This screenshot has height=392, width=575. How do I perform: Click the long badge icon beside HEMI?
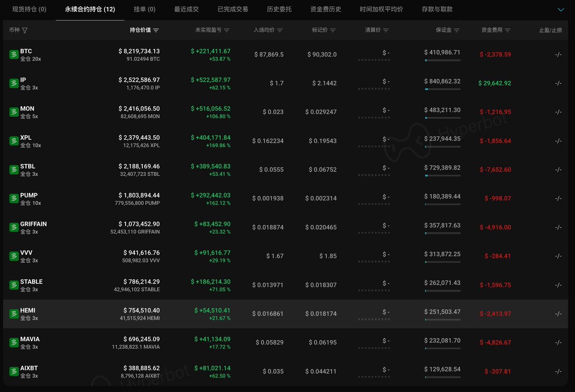pyautogui.click(x=14, y=314)
